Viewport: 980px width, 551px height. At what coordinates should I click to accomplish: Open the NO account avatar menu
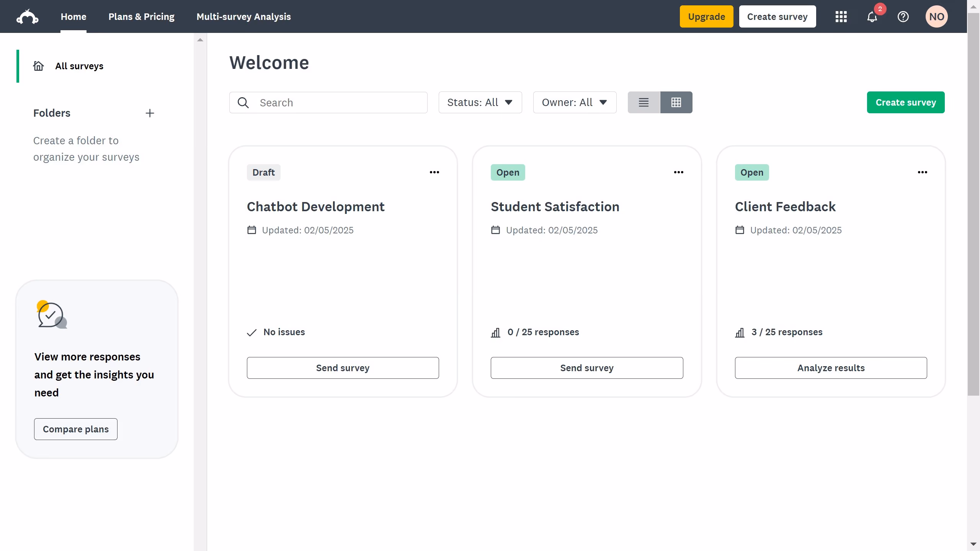pyautogui.click(x=936, y=17)
